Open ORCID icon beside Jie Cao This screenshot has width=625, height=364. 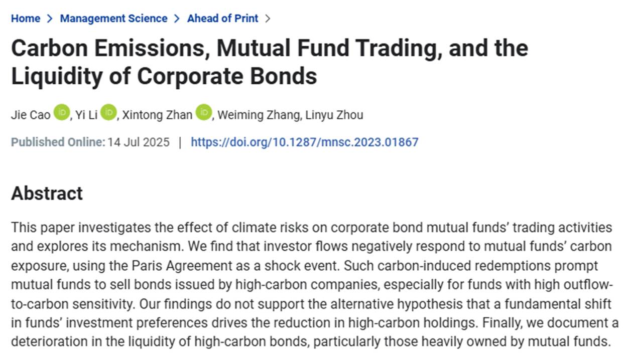point(62,112)
